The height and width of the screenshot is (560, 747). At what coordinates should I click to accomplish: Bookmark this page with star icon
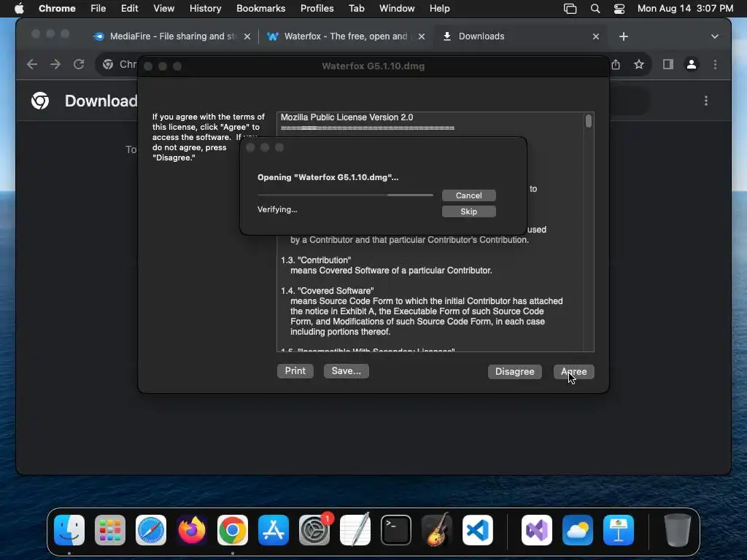coord(638,64)
